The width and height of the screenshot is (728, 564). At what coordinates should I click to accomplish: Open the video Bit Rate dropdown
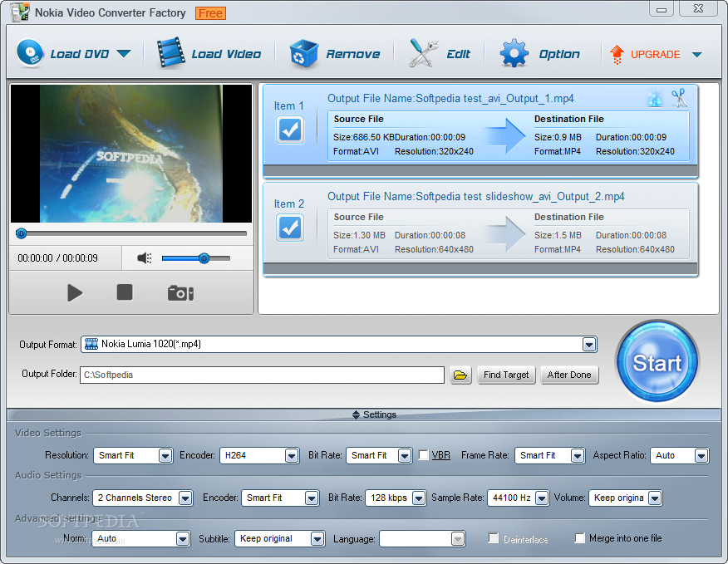coord(405,456)
